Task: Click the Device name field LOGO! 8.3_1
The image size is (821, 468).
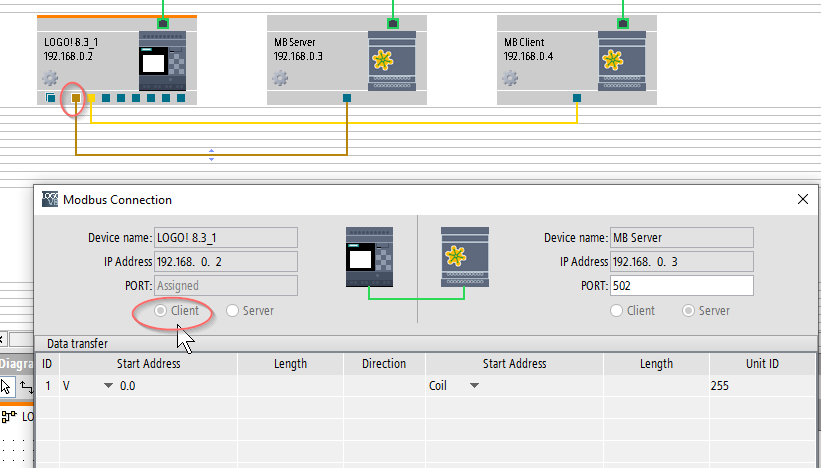Action: pos(226,238)
